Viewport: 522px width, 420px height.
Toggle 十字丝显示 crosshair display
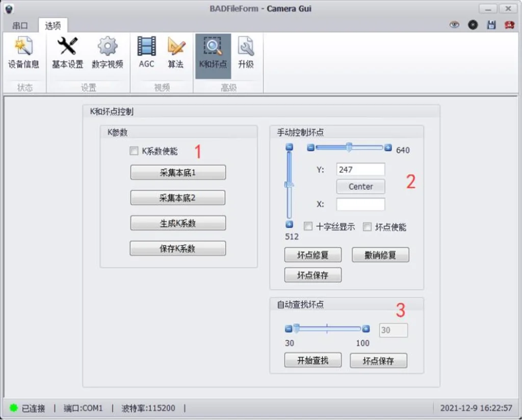[308, 226]
